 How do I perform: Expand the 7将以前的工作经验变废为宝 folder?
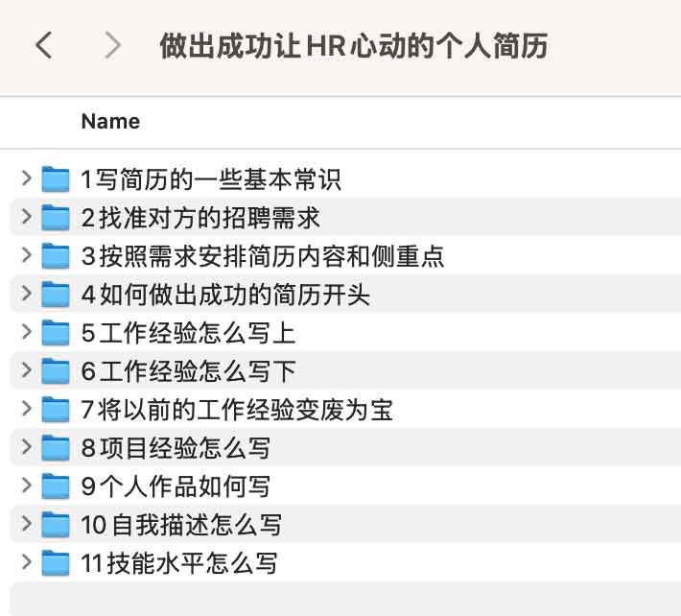[26, 410]
